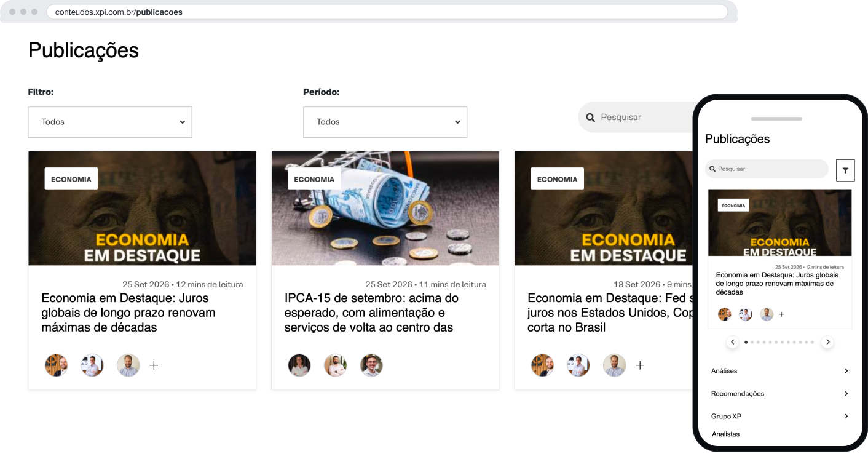Click the mobile Pesquisar search field
868x459 pixels.
767,169
